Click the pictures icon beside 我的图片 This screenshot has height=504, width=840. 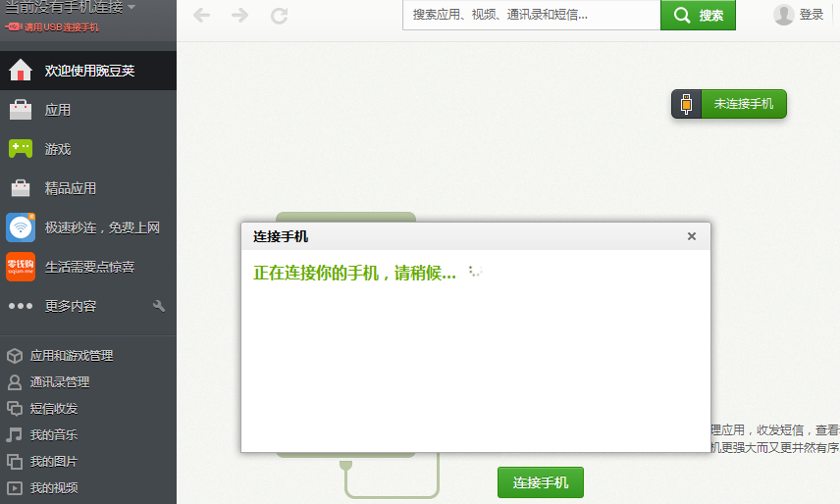coord(15,461)
